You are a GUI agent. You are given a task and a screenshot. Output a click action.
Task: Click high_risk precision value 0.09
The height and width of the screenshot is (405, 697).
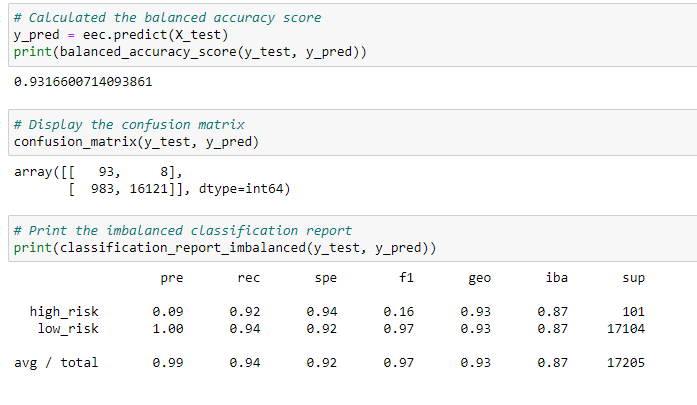click(168, 312)
